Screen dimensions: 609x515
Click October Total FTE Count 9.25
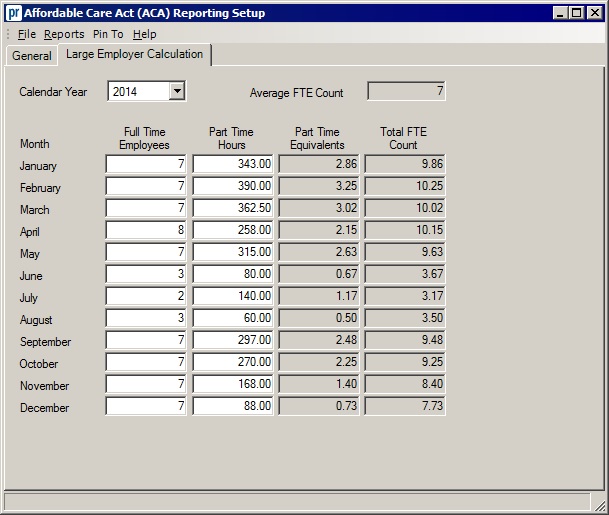[405, 362]
